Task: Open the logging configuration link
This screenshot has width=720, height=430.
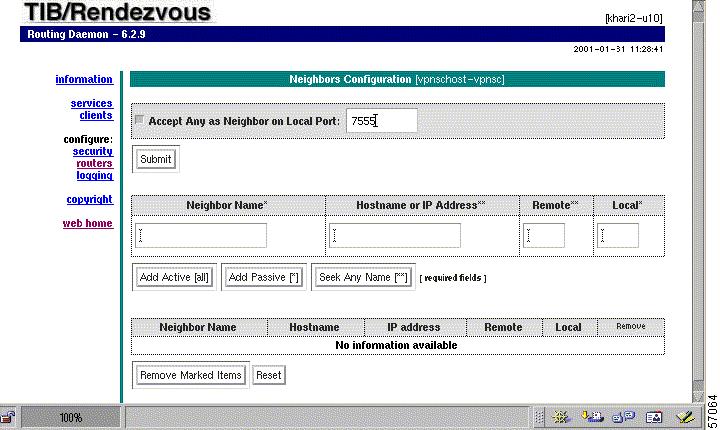Action: point(95,175)
